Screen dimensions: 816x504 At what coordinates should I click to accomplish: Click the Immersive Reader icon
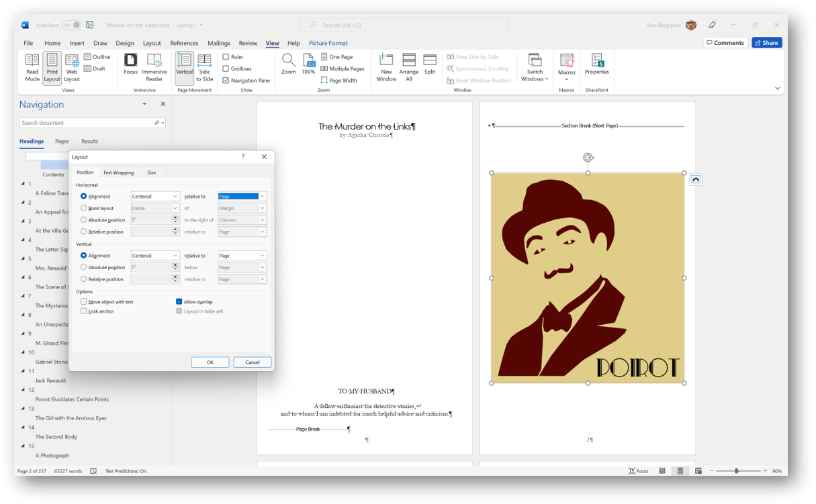[154, 67]
